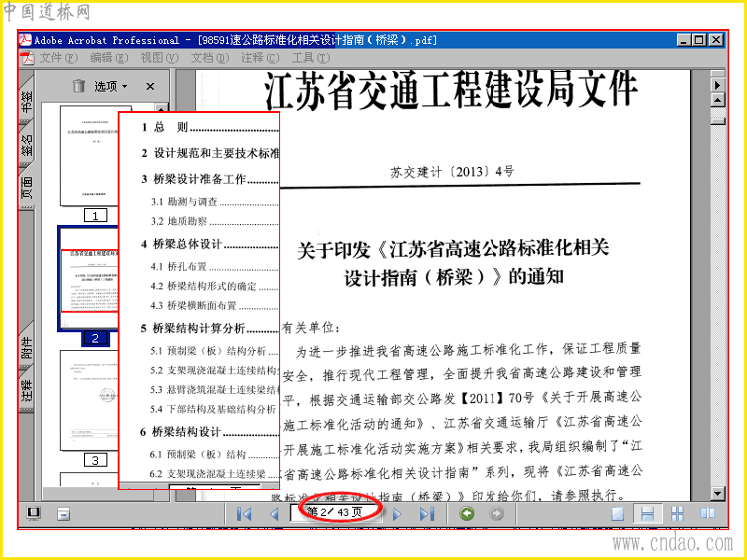Go to the first page using navigation arrow
The height and width of the screenshot is (560, 747).
(244, 514)
